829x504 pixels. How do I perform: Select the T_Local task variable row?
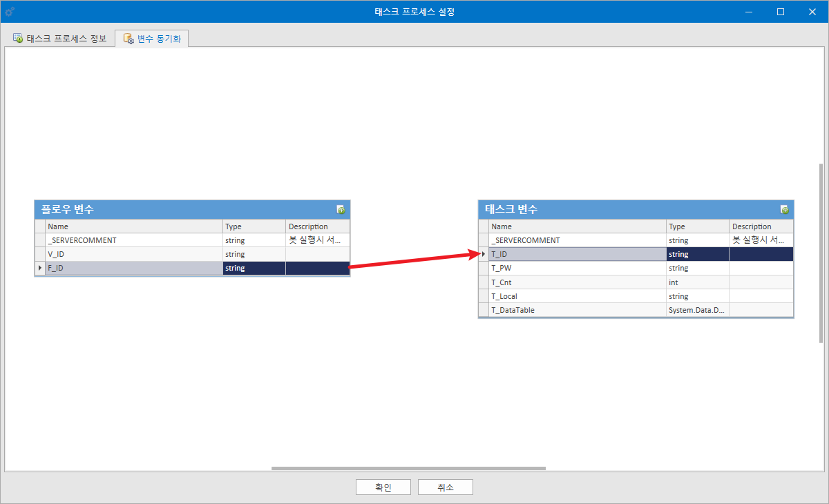(x=636, y=295)
